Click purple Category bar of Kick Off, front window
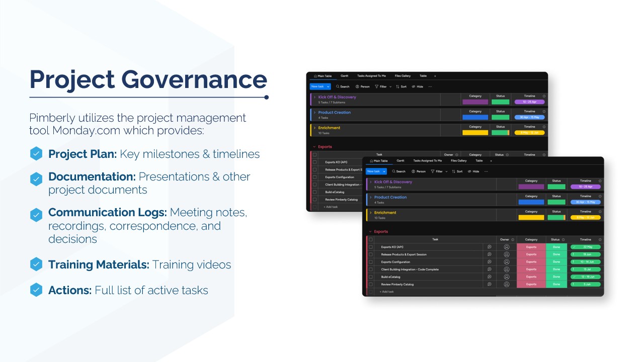Image resolution: width=644 pixels, height=362 pixels. [x=531, y=187]
